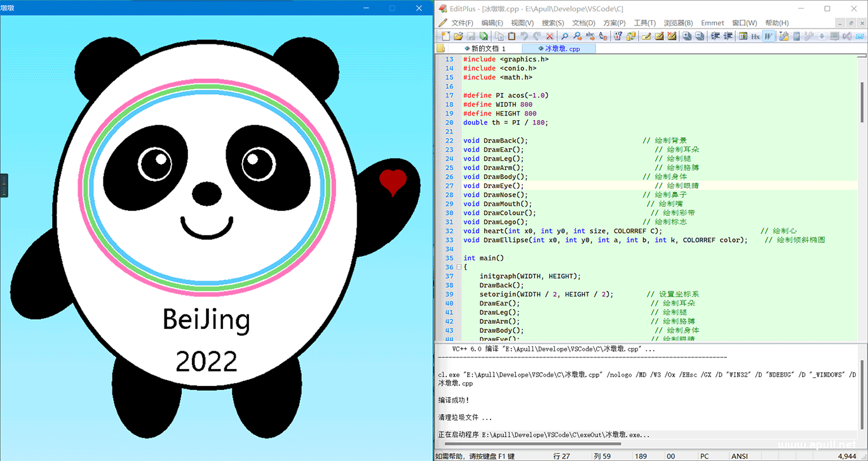Click the '行 27' status bar entry

pos(562,456)
